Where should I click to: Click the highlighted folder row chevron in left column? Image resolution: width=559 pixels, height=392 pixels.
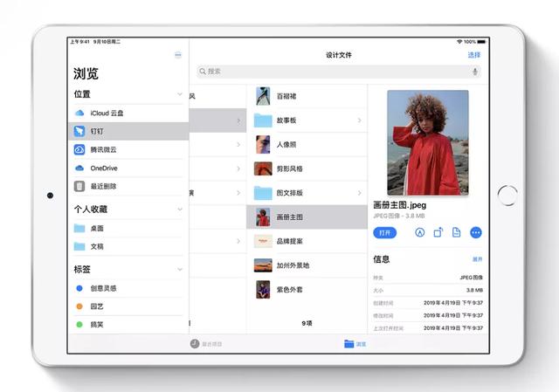(x=238, y=120)
